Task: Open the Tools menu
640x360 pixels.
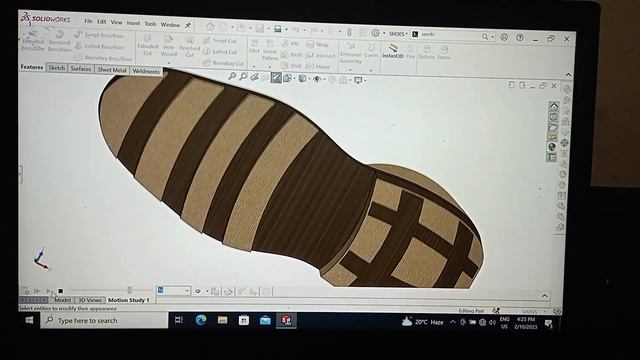Action: 150,24
